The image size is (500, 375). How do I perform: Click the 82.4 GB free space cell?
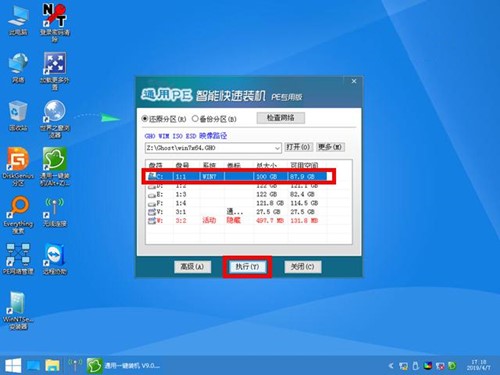coord(302,194)
